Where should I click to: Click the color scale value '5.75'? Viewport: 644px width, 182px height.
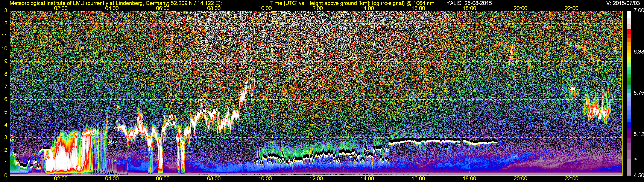[639, 93]
